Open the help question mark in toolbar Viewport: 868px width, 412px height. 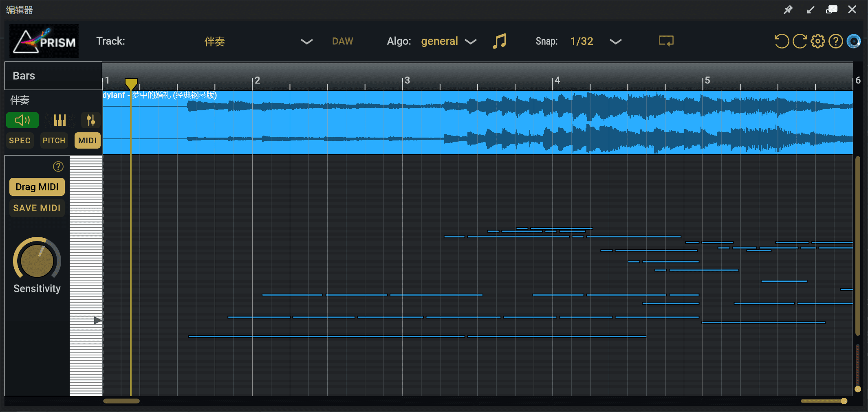pyautogui.click(x=835, y=41)
